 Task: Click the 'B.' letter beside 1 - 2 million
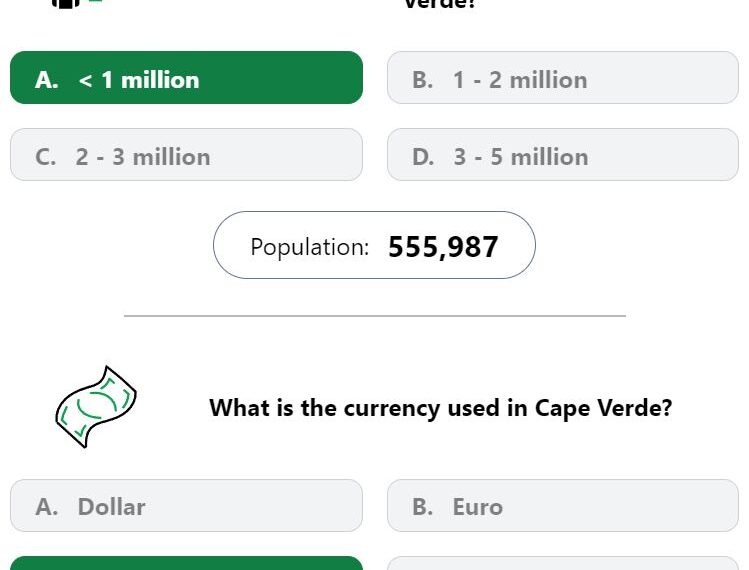pos(423,80)
